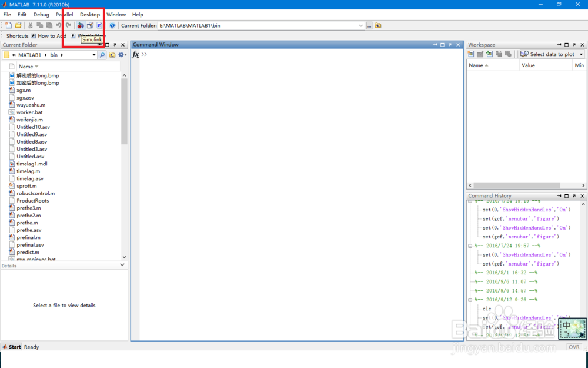588x368 pixels.
Task: Click the Copy toolbar icon
Action: (40, 25)
